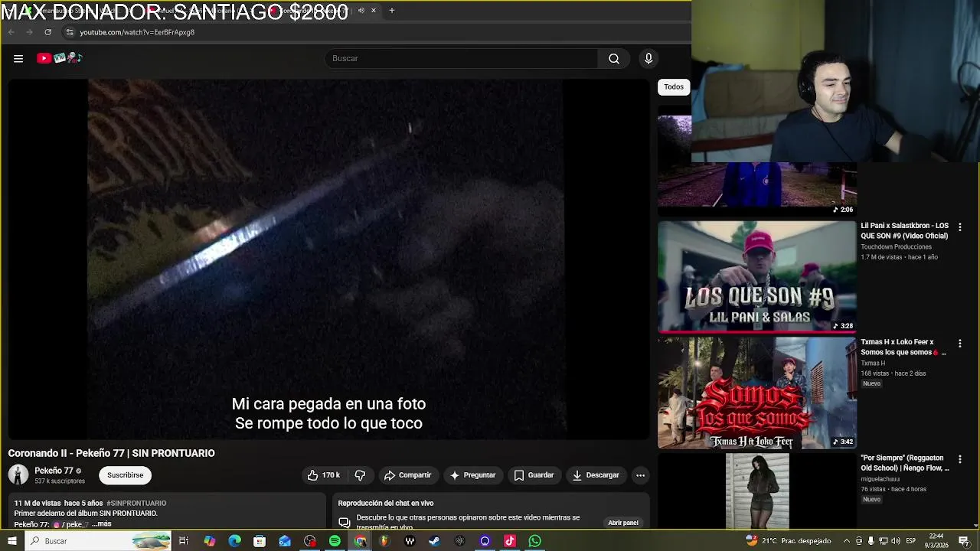Open the Por Siempre Reggaeton Old School thumbnail
Screen dimensions: 980x551
tap(756, 491)
